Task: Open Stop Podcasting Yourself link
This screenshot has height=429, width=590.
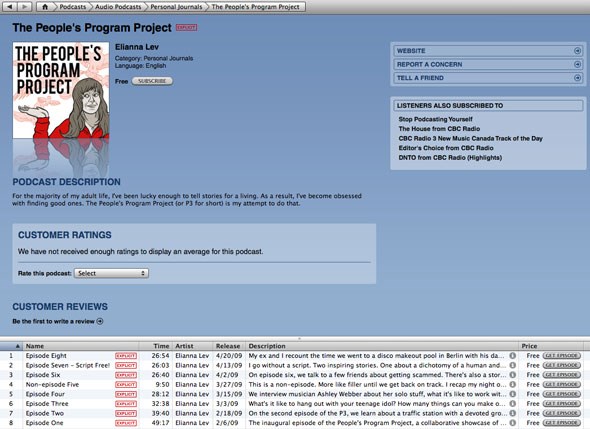Action: click(435, 119)
